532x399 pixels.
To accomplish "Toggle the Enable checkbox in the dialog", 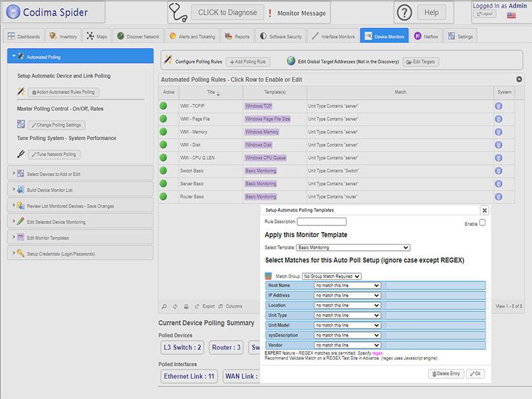I will [483, 223].
